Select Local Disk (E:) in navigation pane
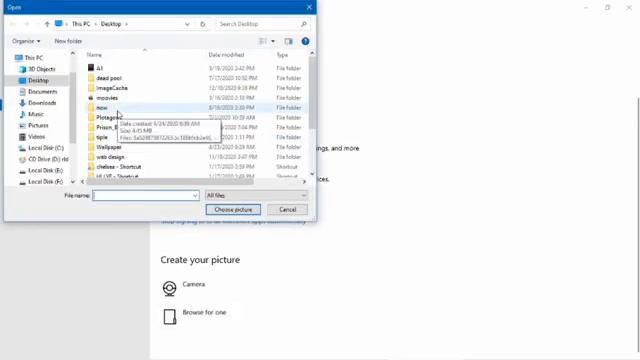 [x=45, y=170]
